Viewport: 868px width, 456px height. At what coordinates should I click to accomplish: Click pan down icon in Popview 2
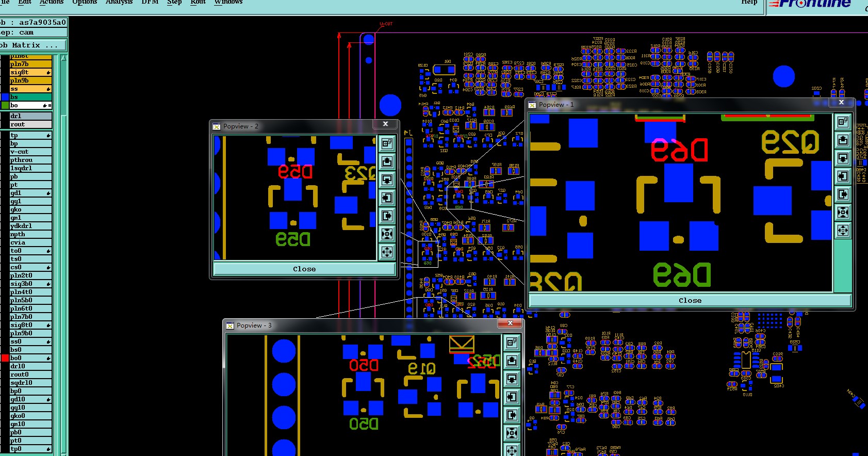click(387, 180)
